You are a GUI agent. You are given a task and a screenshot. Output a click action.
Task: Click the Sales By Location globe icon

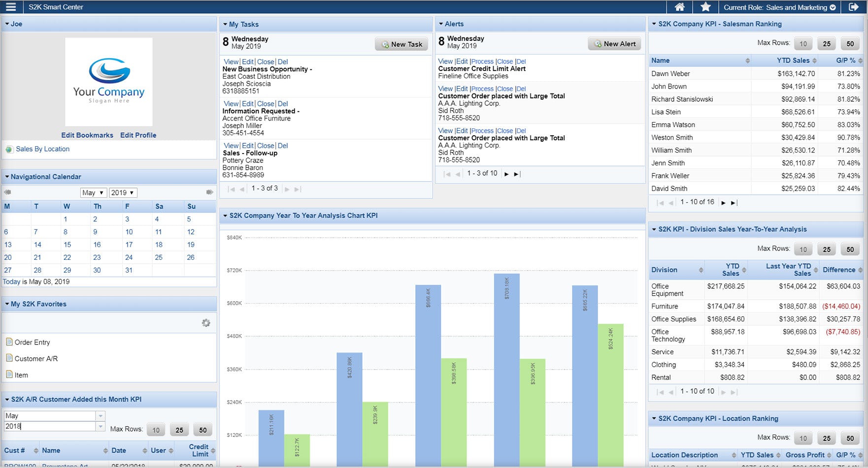(x=9, y=149)
